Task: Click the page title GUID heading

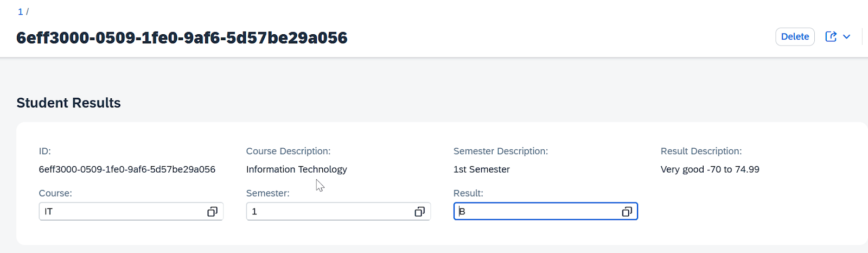Action: (182, 37)
